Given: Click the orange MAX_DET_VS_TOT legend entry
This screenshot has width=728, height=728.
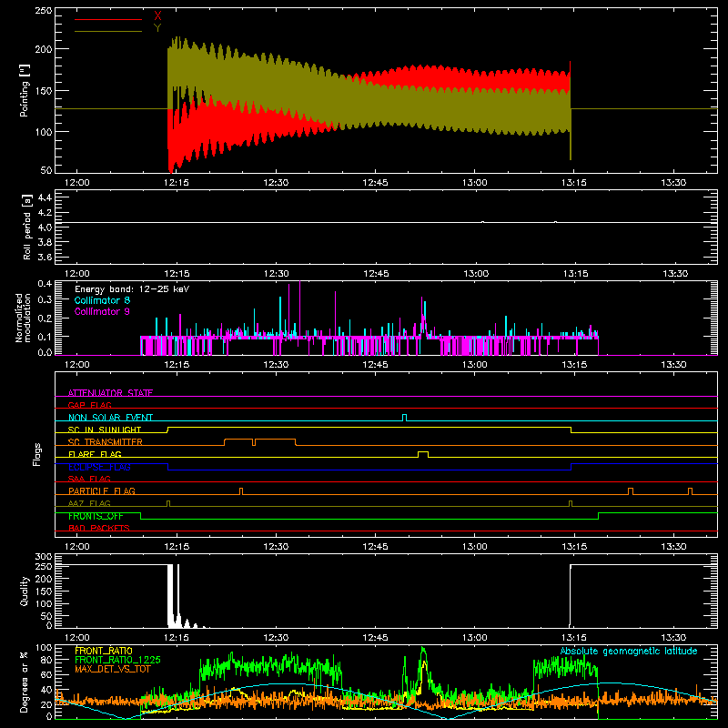Looking at the screenshot, I should point(113,669).
